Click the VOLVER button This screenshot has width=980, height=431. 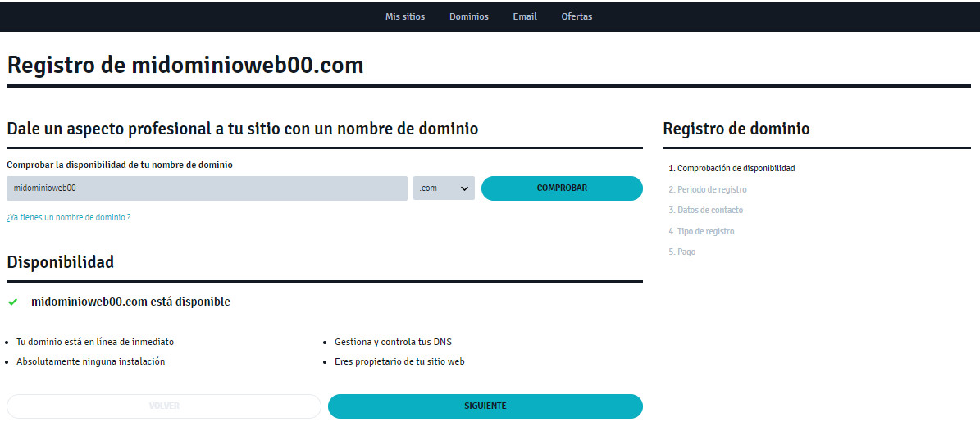(x=164, y=406)
